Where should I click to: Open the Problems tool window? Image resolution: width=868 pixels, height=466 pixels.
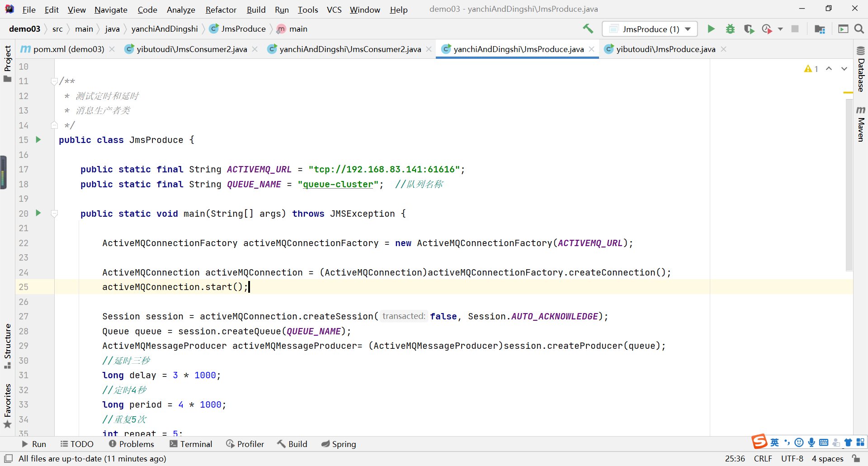[132, 444]
